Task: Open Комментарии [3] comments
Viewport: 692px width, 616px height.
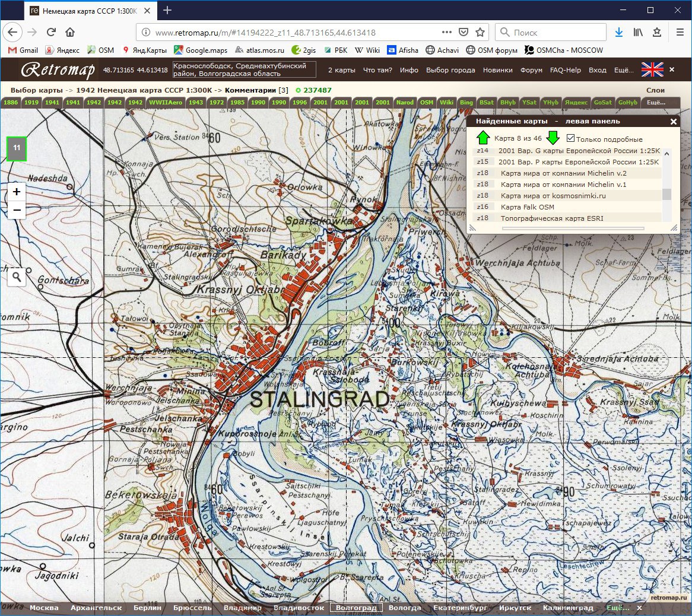Action: coord(256,90)
